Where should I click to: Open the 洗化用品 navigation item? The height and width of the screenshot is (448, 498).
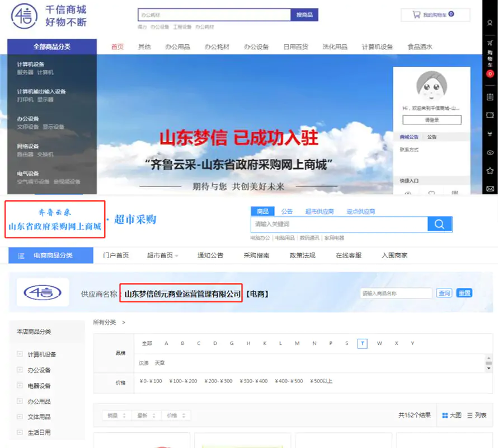[335, 46]
